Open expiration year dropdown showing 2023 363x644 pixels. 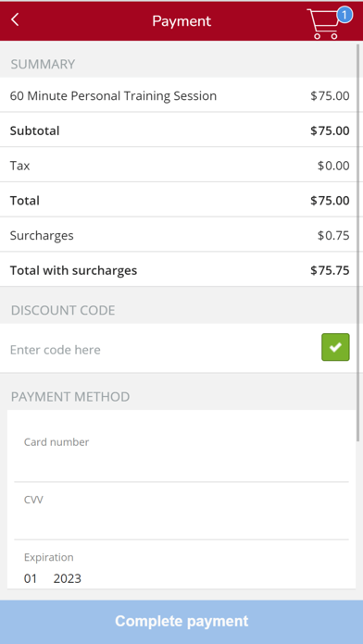pyautogui.click(x=68, y=578)
